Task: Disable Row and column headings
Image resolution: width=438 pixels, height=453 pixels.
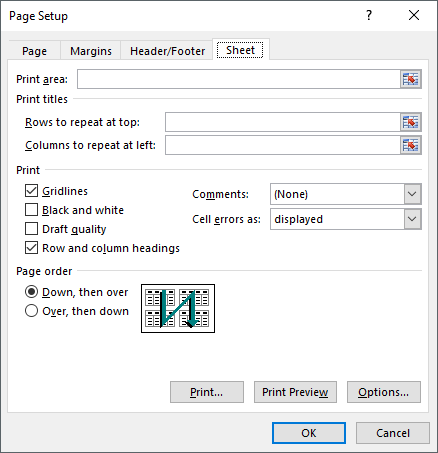Action: coord(31,248)
